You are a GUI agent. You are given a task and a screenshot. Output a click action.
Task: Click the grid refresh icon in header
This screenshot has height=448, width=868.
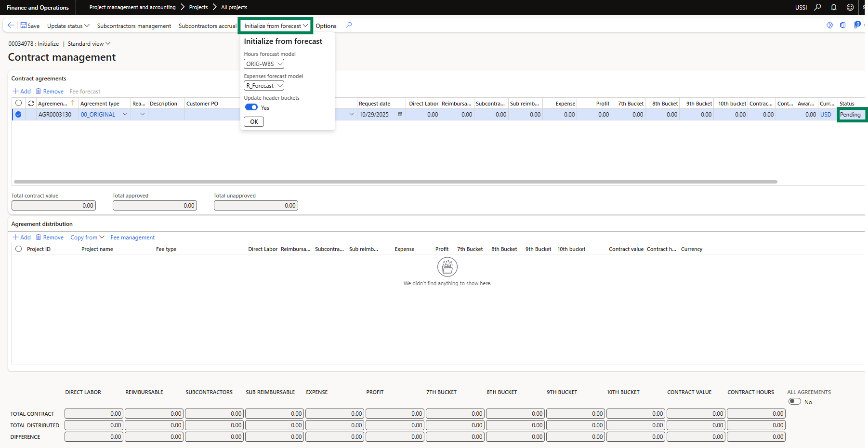(x=31, y=104)
